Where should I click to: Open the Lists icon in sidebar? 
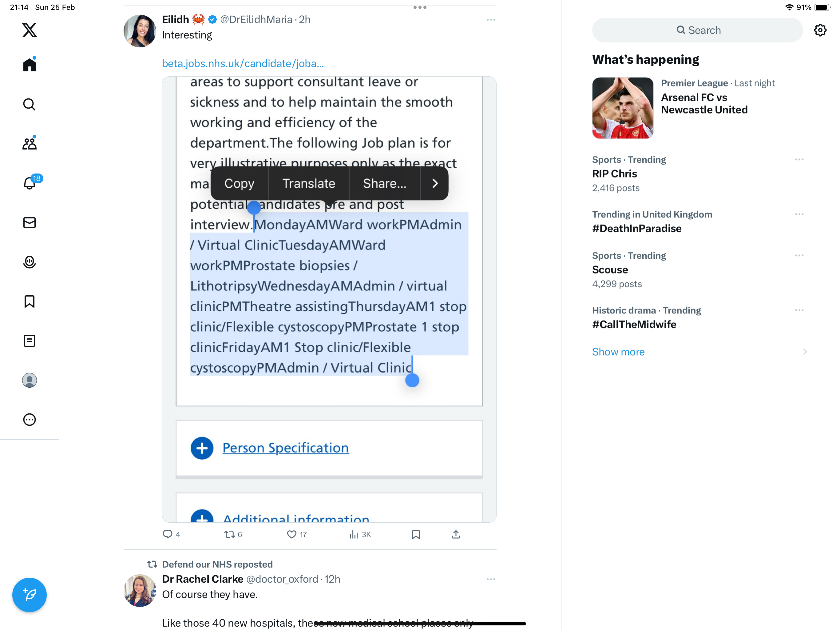(x=29, y=341)
